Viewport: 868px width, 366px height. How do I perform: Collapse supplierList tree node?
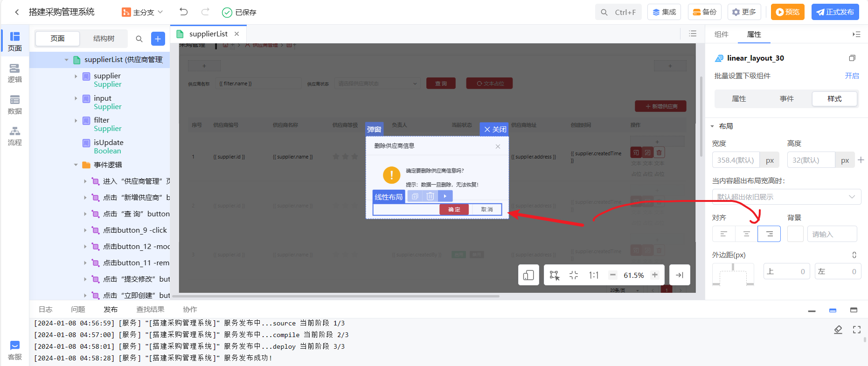pos(67,60)
